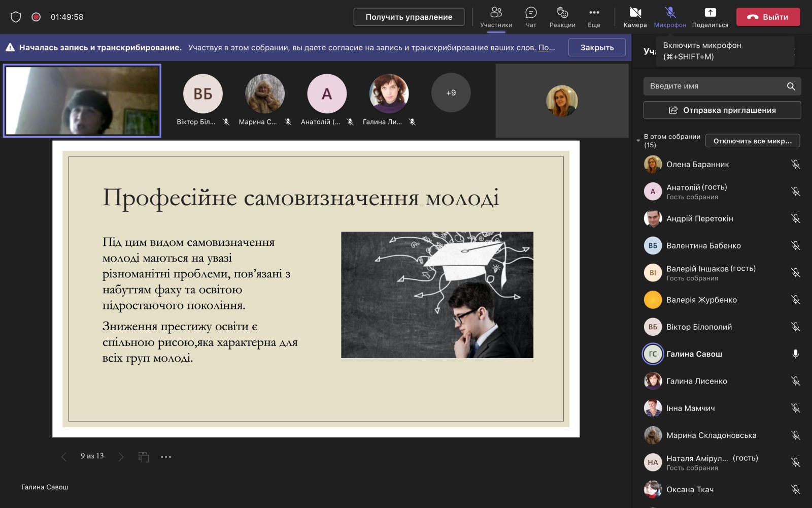Toggle the Камера camera
Viewport: 812px width, 508px height.
(x=635, y=17)
